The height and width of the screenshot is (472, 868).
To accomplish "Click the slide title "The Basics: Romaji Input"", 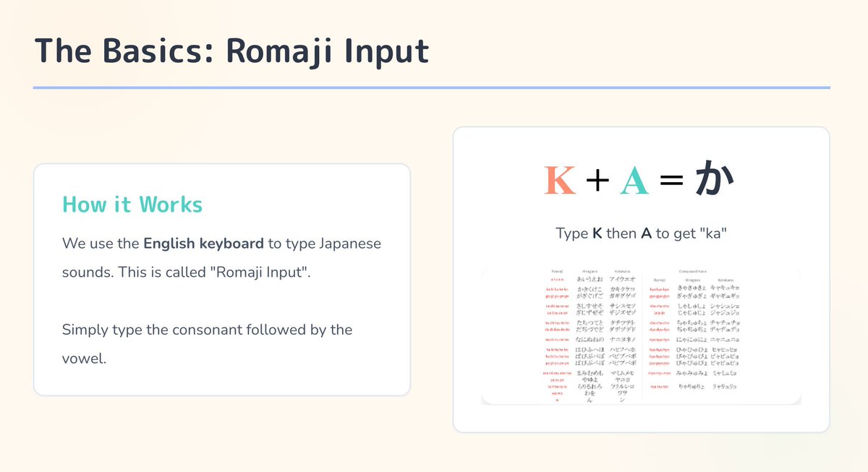I will pos(231,51).
